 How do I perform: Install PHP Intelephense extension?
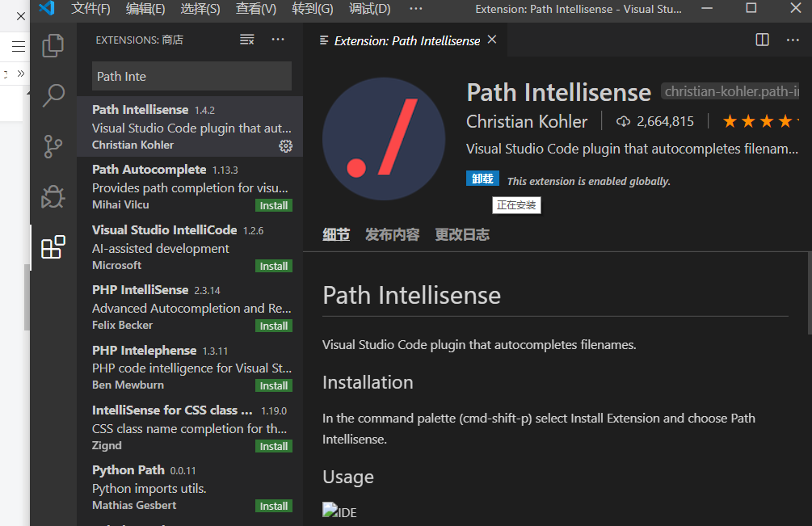coord(273,385)
